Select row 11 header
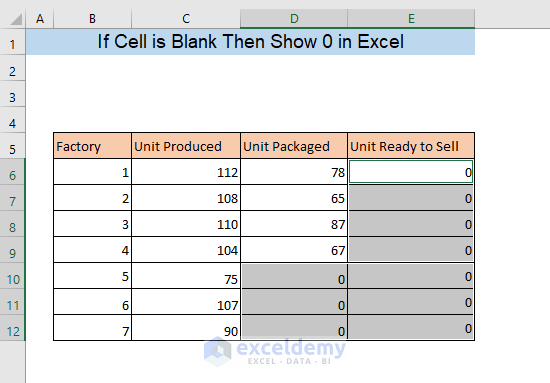Screen dimensions: 550x383 pyautogui.click(x=13, y=302)
